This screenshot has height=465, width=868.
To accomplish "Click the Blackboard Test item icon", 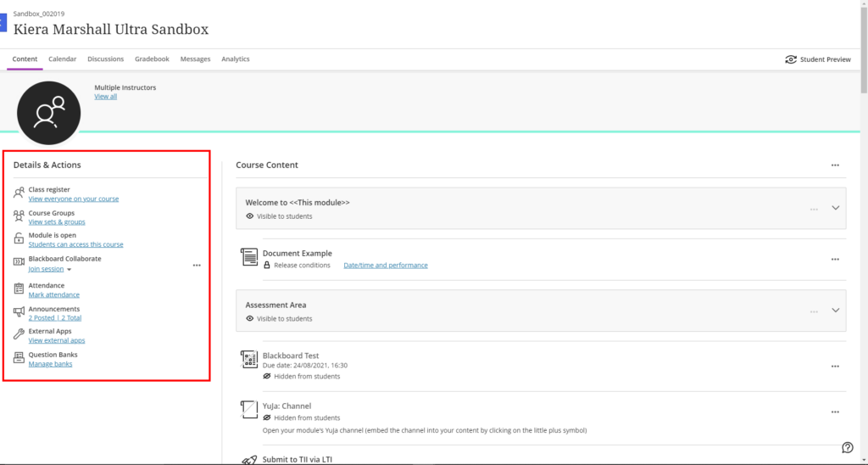I will pos(249,359).
